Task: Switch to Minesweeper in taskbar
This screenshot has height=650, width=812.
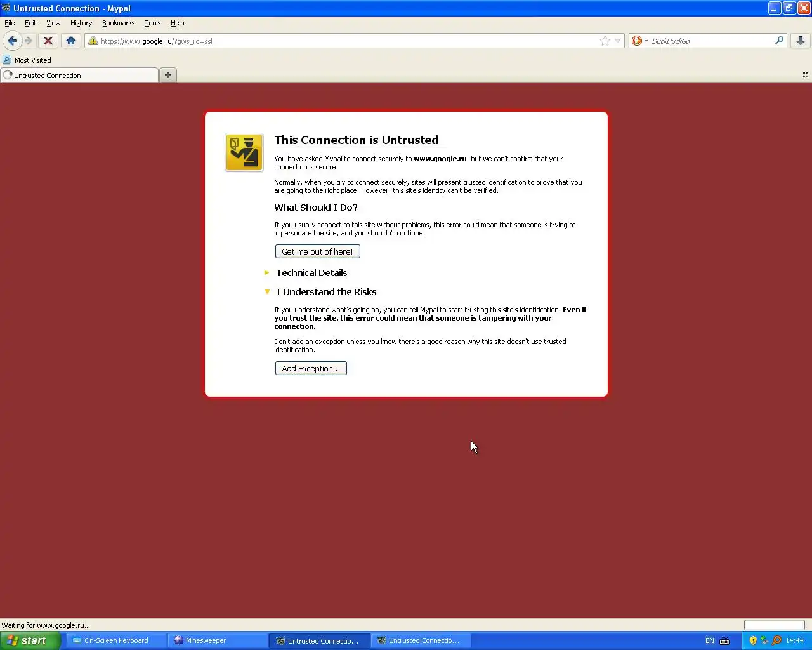Action: tap(218, 640)
